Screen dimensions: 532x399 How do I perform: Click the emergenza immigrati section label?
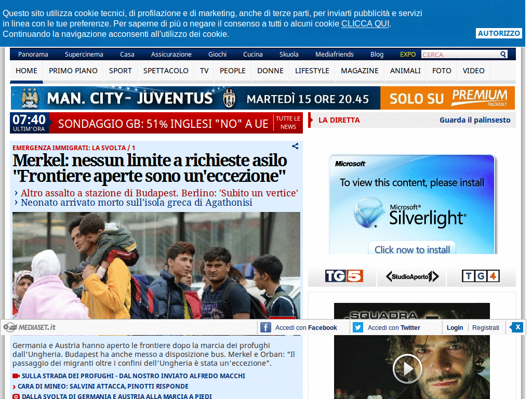click(x=74, y=148)
